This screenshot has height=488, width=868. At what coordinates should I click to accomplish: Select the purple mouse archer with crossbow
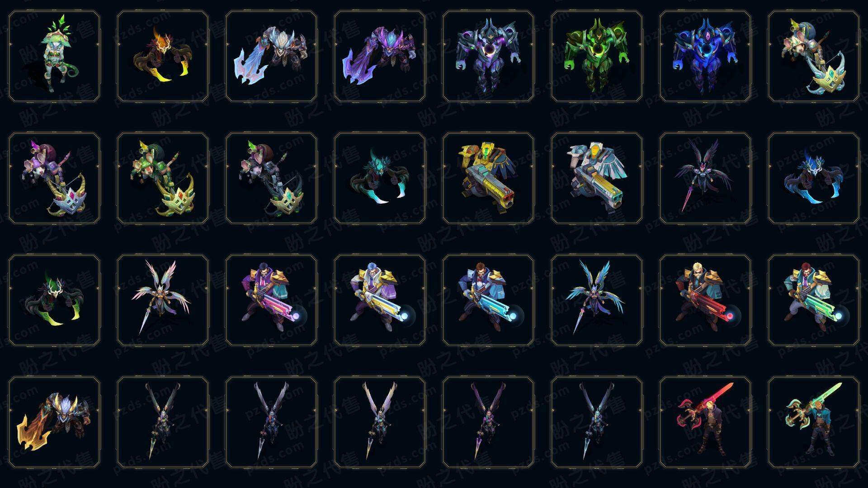[x=54, y=178]
